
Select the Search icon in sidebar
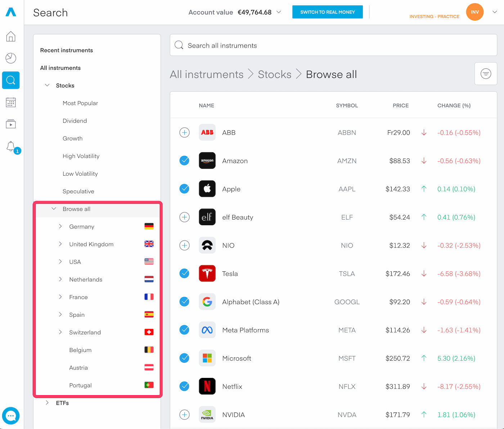(x=11, y=80)
